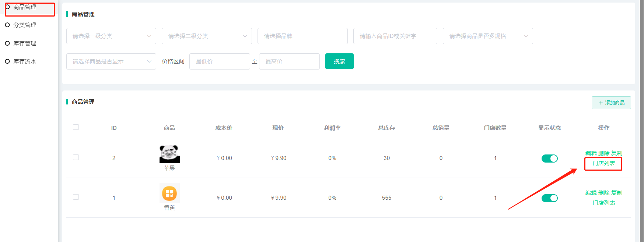Toggle display status switch for 香蕉
Screen dimensions: 644x242
click(x=549, y=198)
